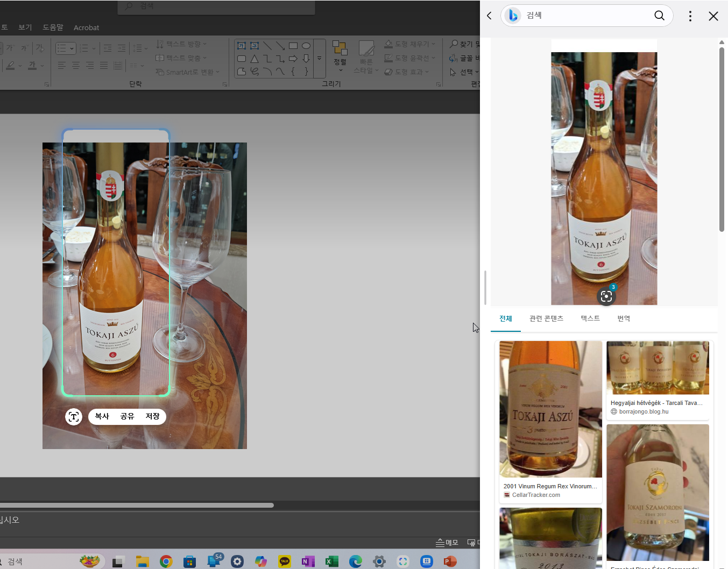
Task: Select the left brace shape
Action: (x=293, y=71)
